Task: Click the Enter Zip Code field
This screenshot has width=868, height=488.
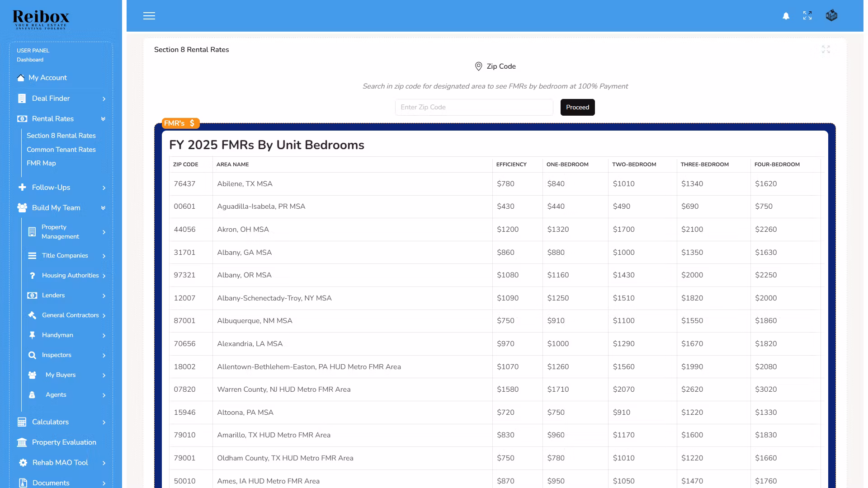Action: tap(474, 107)
